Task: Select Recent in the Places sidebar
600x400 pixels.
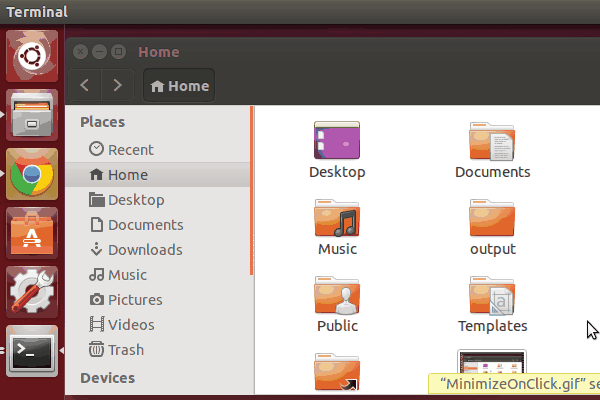Action: point(158,150)
